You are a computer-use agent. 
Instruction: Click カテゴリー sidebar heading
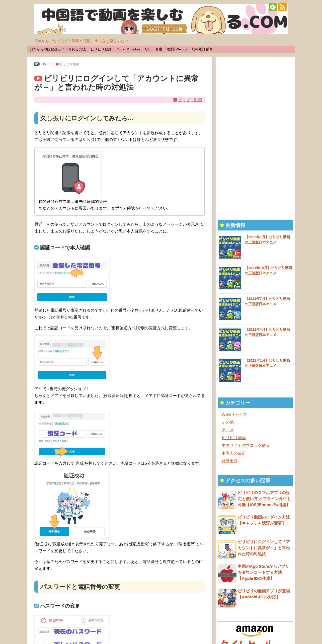[x=255, y=403]
